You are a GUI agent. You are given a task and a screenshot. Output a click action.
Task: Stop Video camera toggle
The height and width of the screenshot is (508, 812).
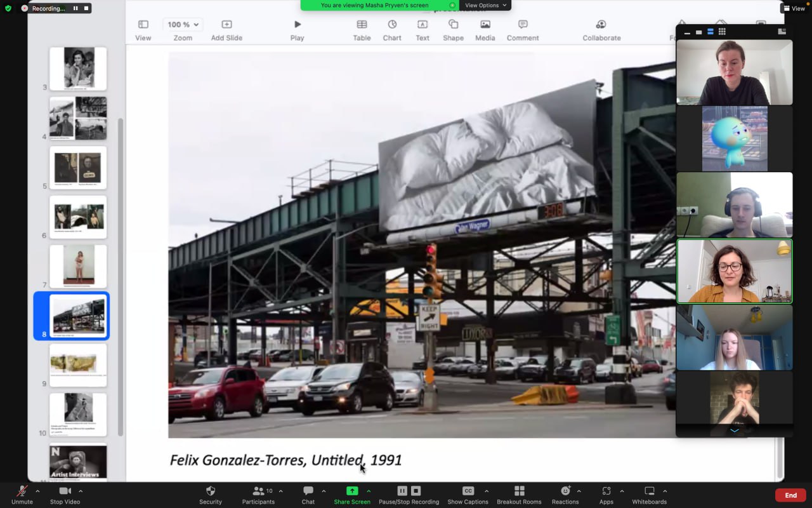(65, 491)
